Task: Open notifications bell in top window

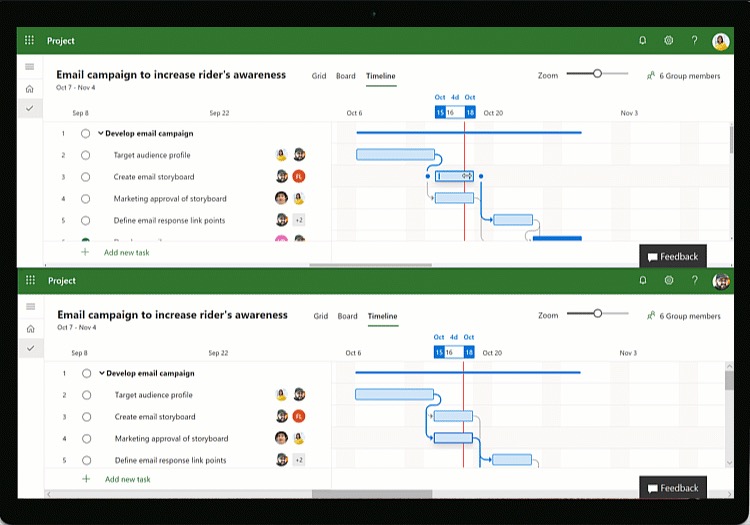Action: click(x=642, y=40)
